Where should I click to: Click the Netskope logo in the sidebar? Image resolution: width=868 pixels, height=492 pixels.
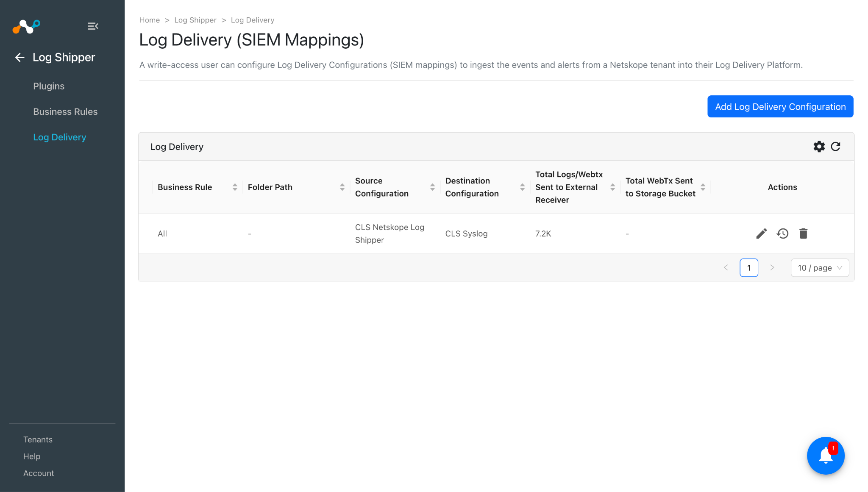coord(26,26)
